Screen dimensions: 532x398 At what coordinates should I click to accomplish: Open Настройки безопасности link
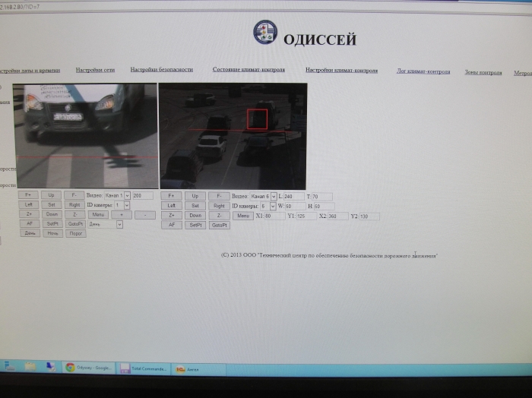click(161, 69)
